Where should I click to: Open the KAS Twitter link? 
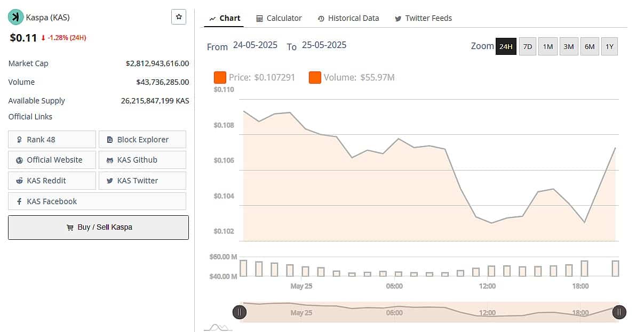pos(142,181)
